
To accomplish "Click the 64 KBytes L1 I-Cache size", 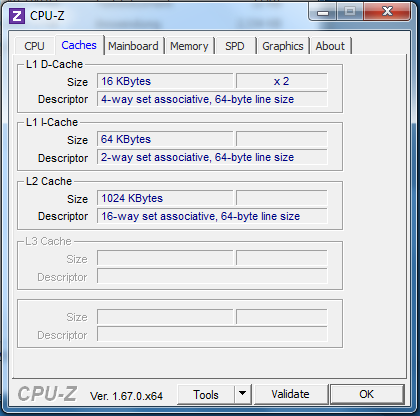I will point(165,139).
